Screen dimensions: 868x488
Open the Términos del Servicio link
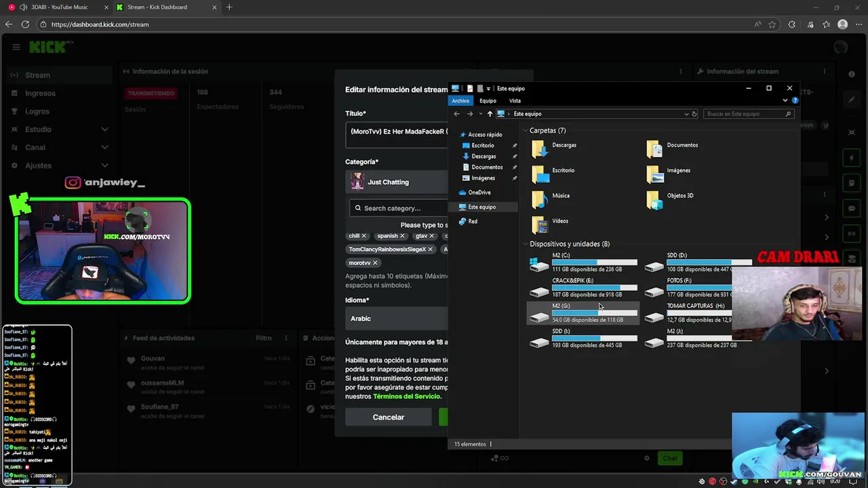(x=407, y=396)
